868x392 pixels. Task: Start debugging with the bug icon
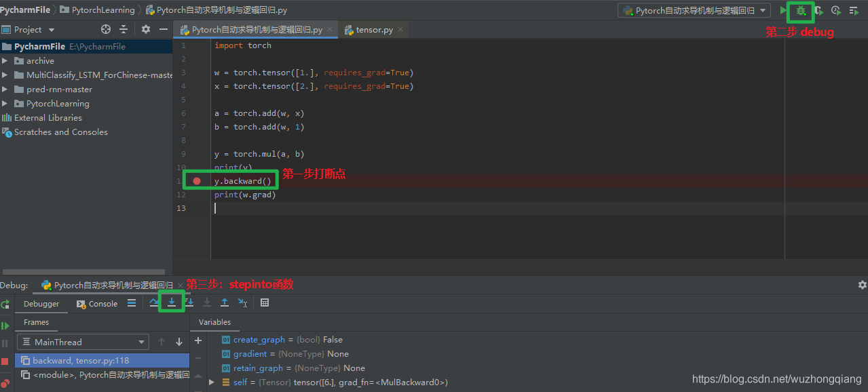(801, 11)
